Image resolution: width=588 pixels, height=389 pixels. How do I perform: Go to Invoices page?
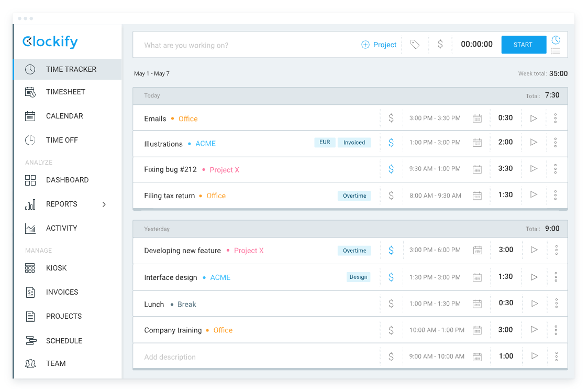(x=62, y=293)
